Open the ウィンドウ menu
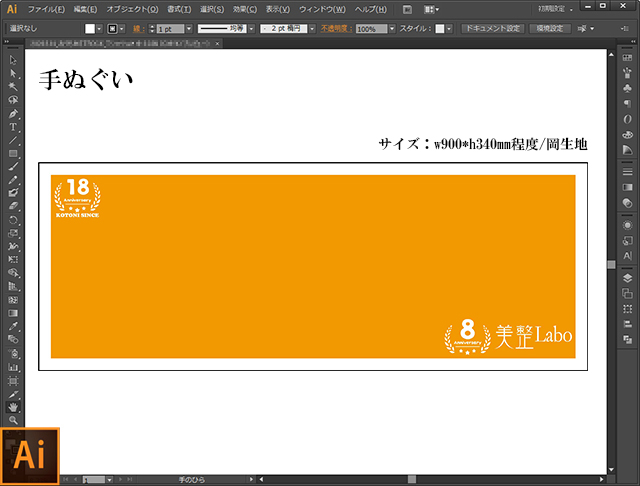This screenshot has height=486, width=640. pos(322,9)
